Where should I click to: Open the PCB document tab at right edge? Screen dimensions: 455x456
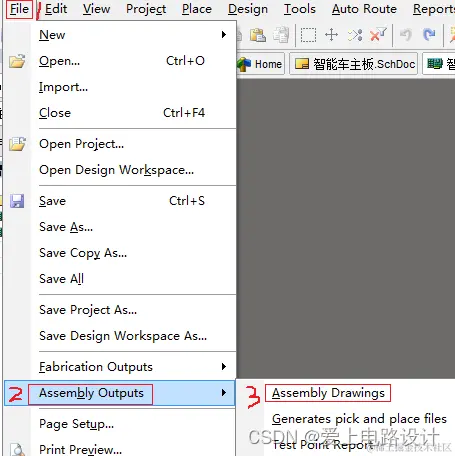[439, 64]
